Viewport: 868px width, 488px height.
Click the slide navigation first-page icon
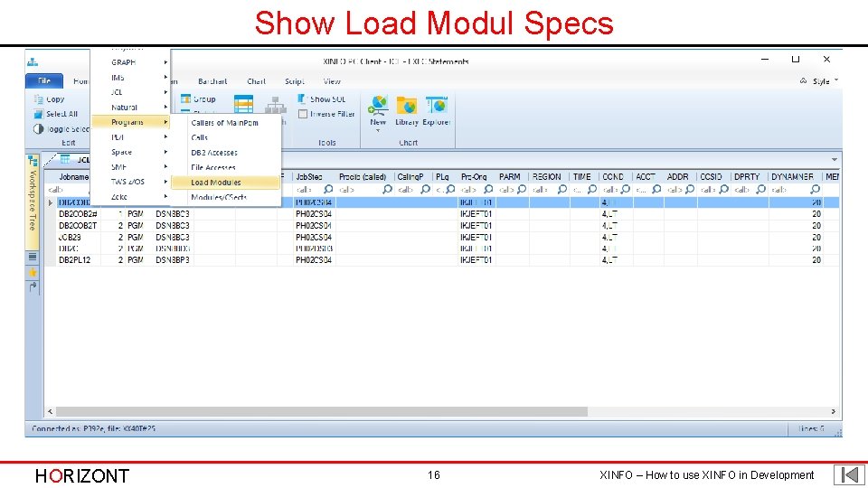[x=849, y=474]
